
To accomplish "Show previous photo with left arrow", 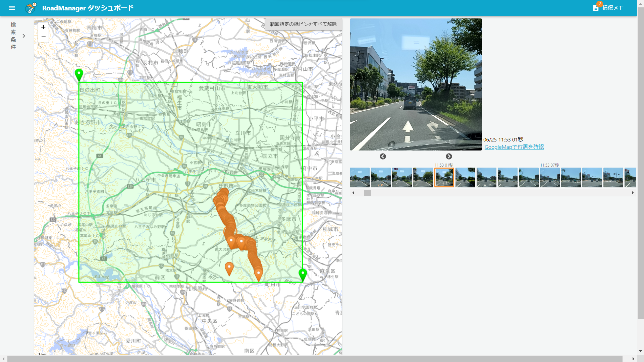I will 383,157.
